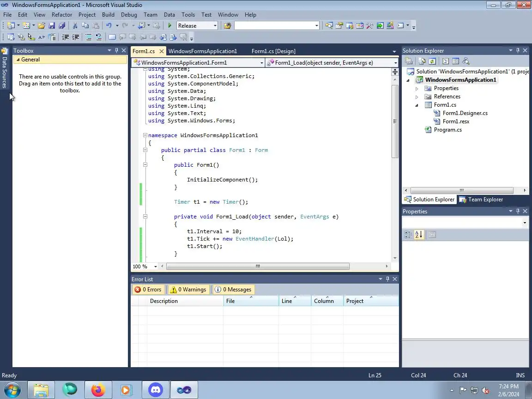The image size is (532, 399).
Task: Open the Command Window toolbar icon
Action: pos(400,25)
